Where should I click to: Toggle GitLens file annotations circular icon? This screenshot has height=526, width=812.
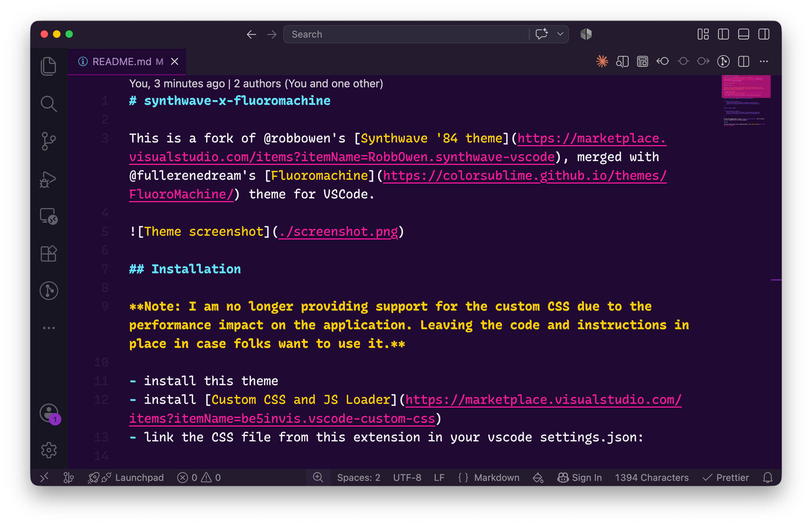click(723, 61)
